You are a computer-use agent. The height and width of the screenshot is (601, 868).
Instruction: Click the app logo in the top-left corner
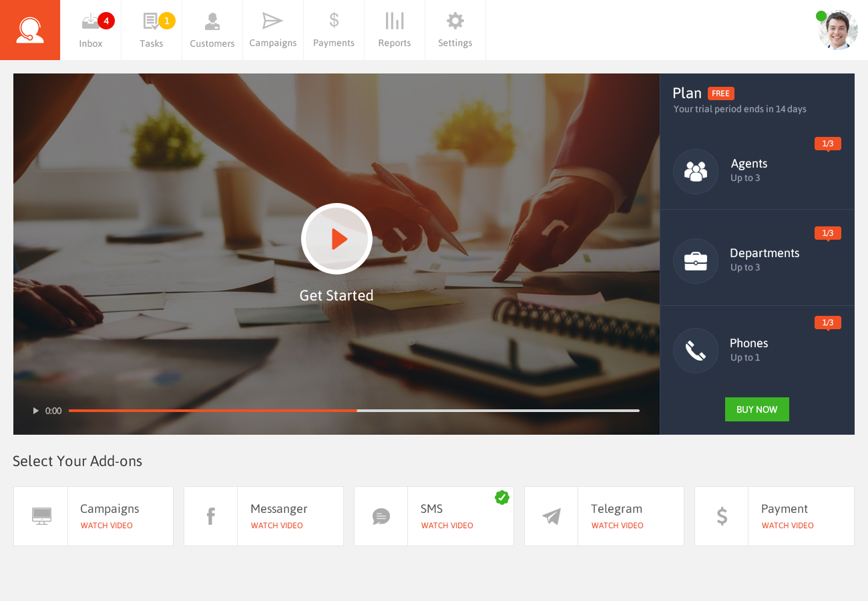point(29,29)
